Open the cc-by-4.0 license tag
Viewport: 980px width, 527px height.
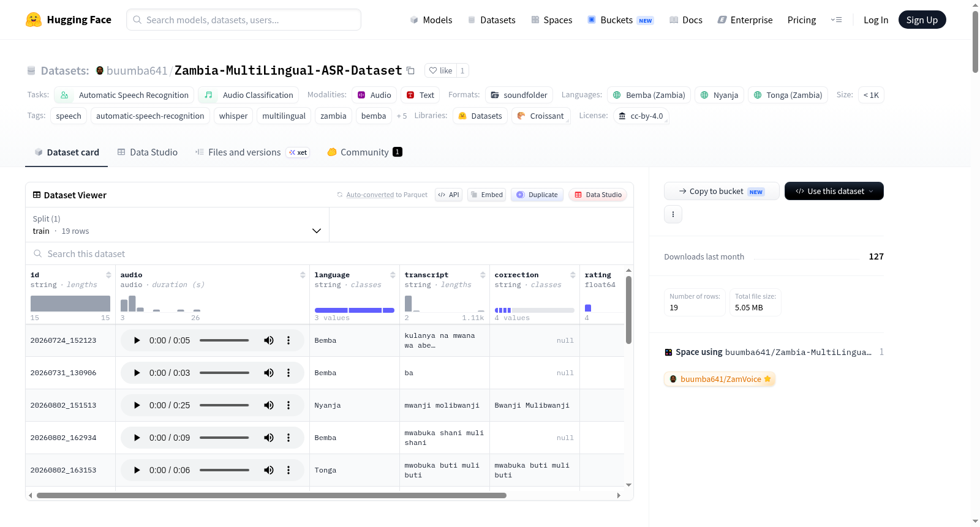pyautogui.click(x=641, y=116)
